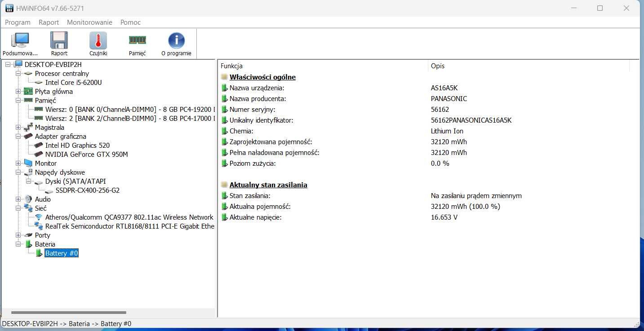Open the Pomoc menu
The height and width of the screenshot is (331, 644).
[130, 22]
